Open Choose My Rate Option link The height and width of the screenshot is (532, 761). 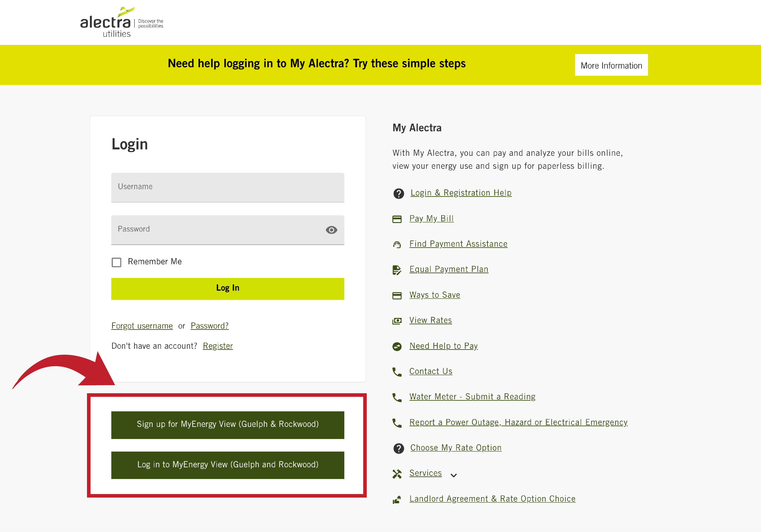(456, 448)
